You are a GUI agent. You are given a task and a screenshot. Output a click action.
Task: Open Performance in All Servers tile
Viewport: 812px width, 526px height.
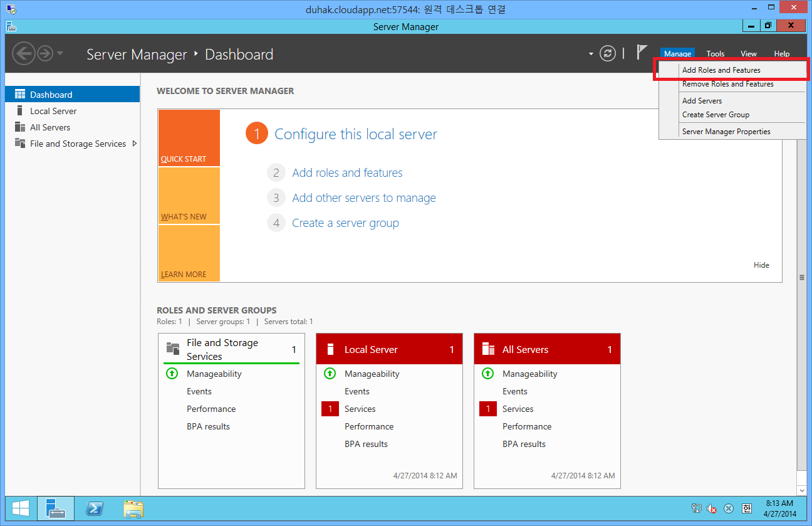[527, 426]
